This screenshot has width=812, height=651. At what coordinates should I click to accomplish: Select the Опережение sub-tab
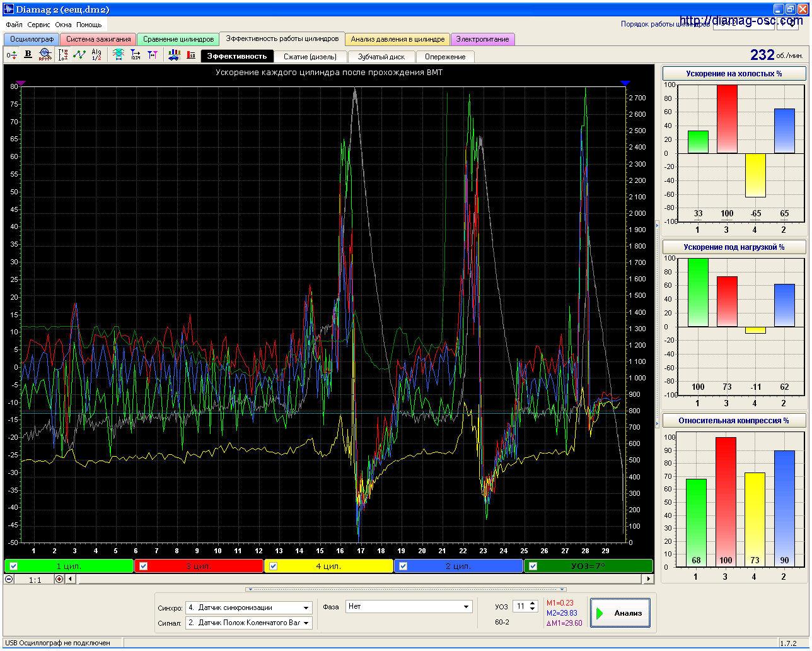445,57
